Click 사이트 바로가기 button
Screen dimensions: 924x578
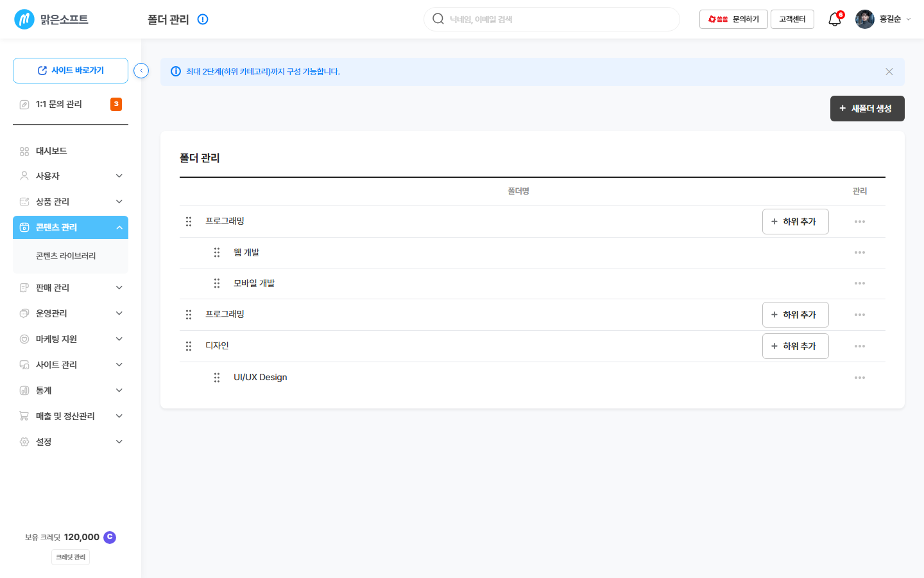click(x=71, y=71)
